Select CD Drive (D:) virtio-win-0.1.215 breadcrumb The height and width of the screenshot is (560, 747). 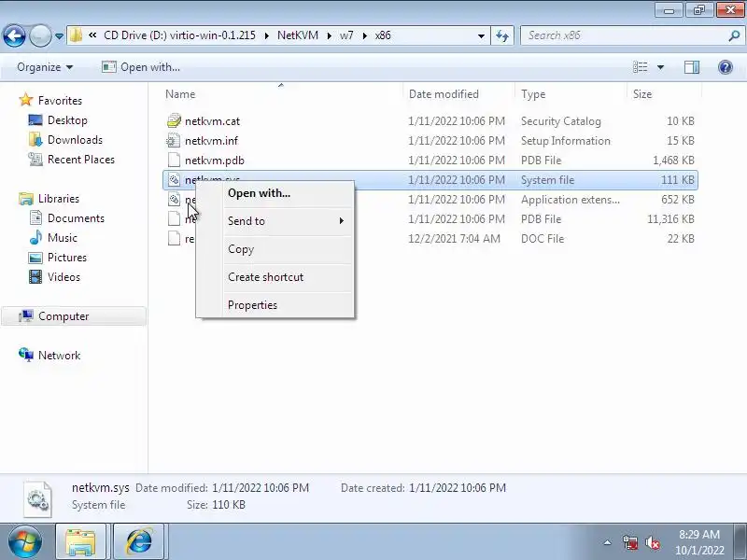179,35
